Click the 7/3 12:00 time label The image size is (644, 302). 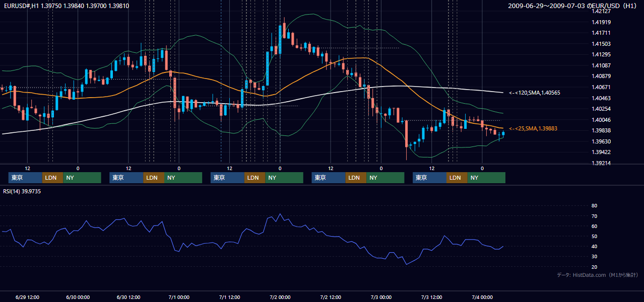pyautogui.click(x=431, y=297)
